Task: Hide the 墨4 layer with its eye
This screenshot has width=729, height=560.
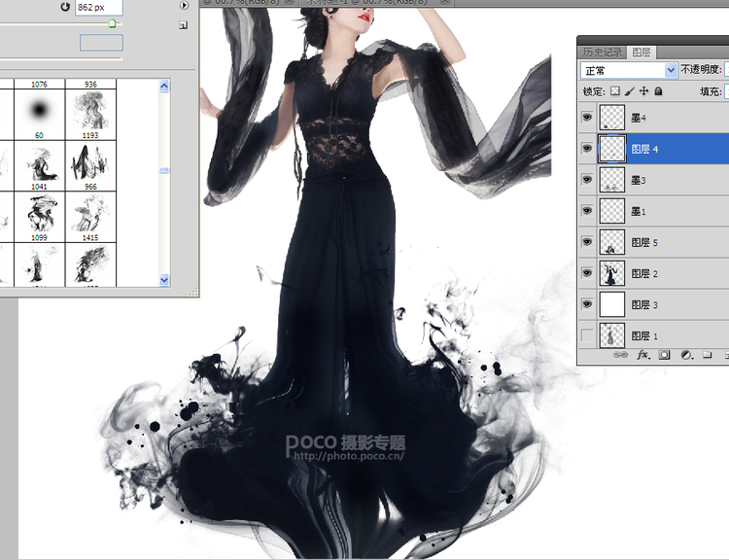Action: pyautogui.click(x=587, y=117)
